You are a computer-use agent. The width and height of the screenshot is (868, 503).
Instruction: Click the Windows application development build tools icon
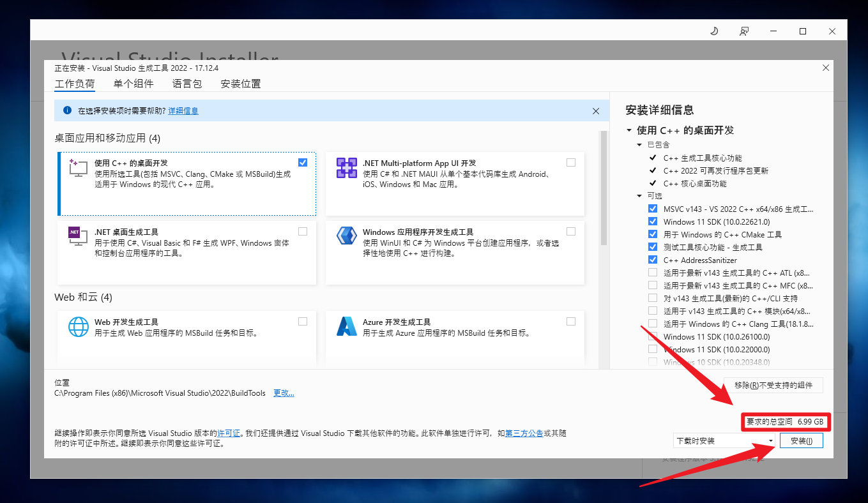point(346,237)
